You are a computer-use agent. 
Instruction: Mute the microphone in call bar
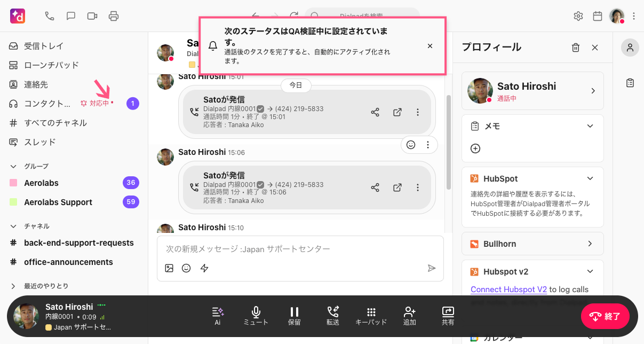pos(256,316)
